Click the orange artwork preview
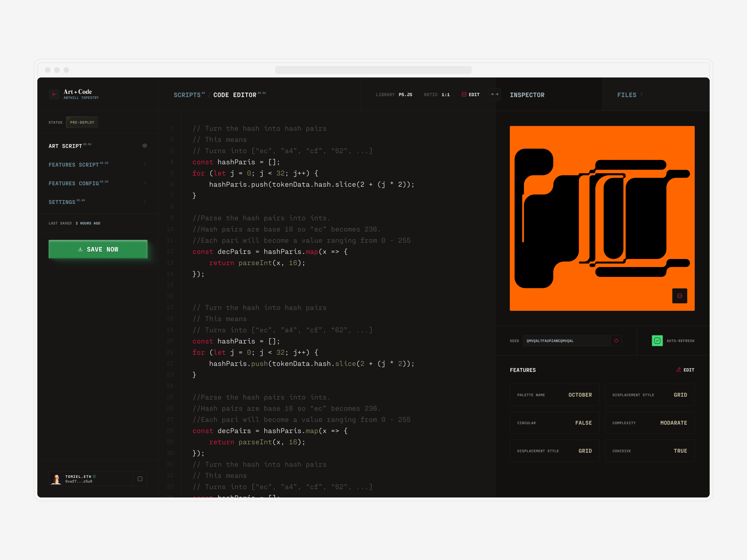 pos(602,218)
